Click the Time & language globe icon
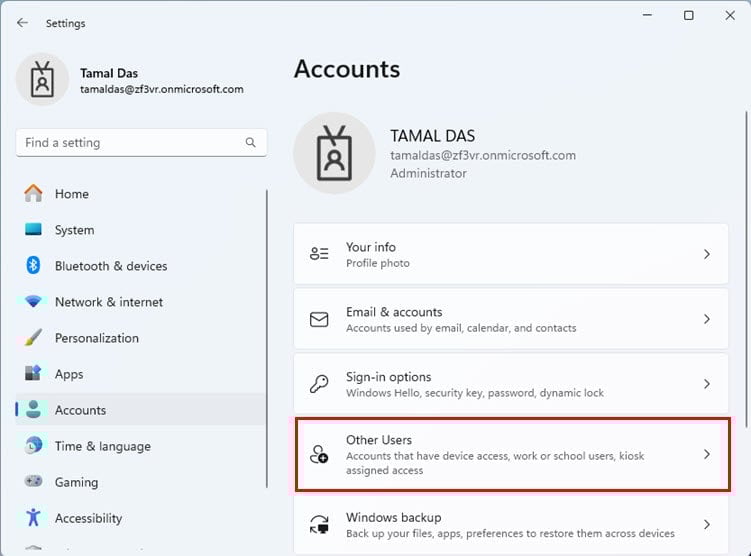Image resolution: width=751 pixels, height=556 pixels. coord(34,446)
